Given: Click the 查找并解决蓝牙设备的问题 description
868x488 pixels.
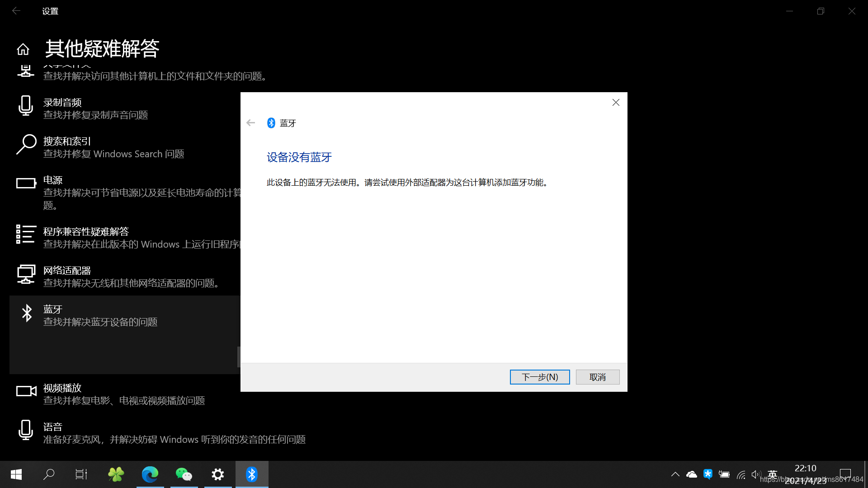Looking at the screenshot, I should point(100,322).
